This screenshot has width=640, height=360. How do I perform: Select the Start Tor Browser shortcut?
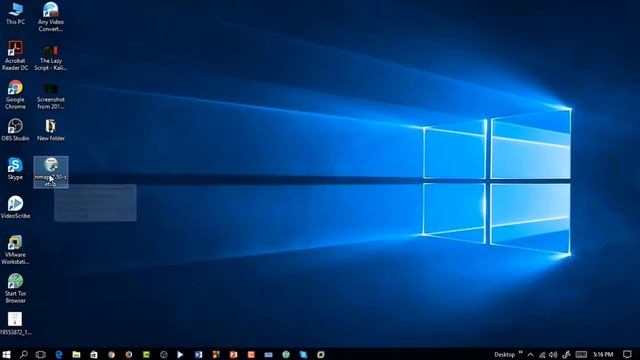click(15, 289)
